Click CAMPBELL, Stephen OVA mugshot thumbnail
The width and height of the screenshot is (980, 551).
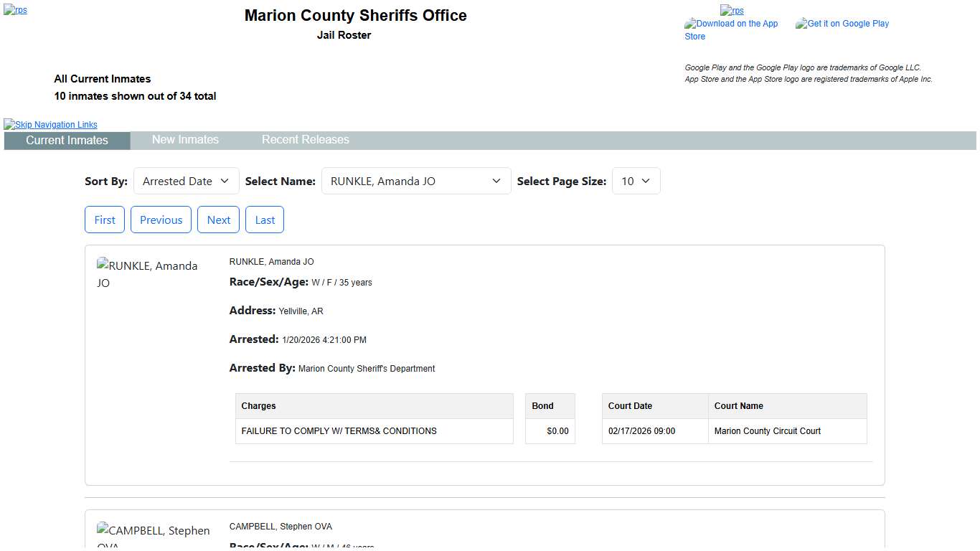[x=153, y=534]
